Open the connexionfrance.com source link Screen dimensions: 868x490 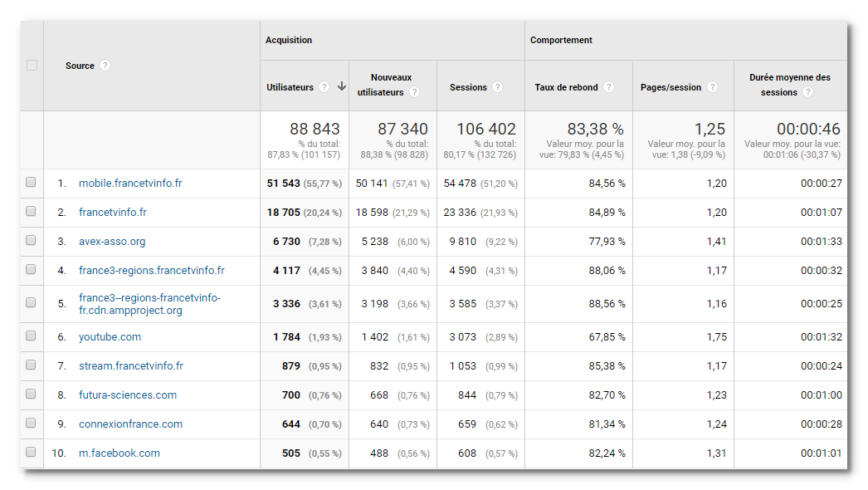[x=130, y=424]
